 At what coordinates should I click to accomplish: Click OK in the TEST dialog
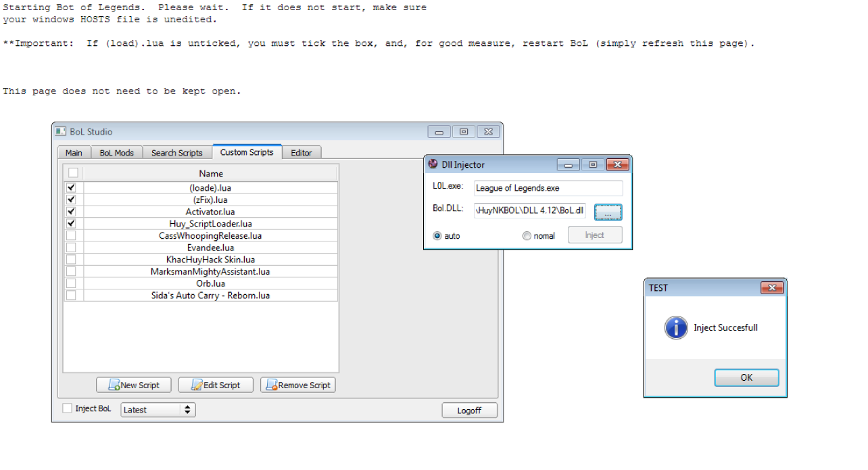coord(746,377)
